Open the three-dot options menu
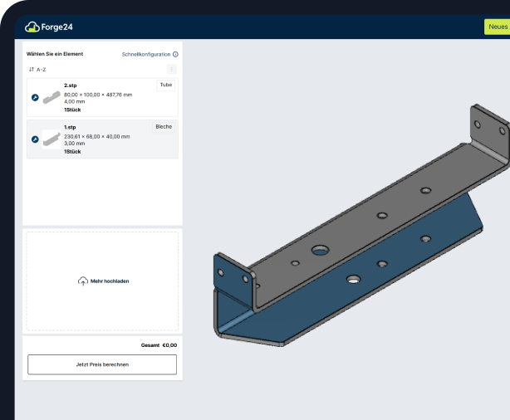510x420 pixels. tap(171, 70)
